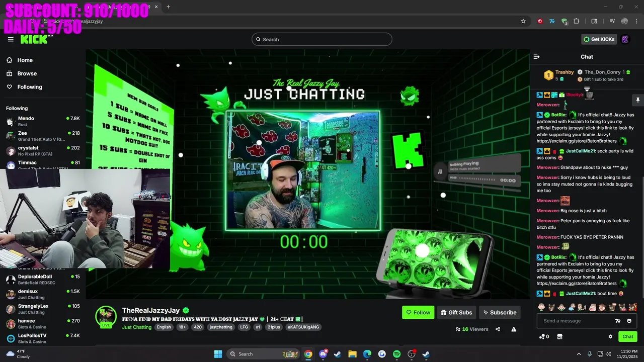Click the Get KICKs button
This screenshot has height=362, width=644.
pyautogui.click(x=599, y=39)
